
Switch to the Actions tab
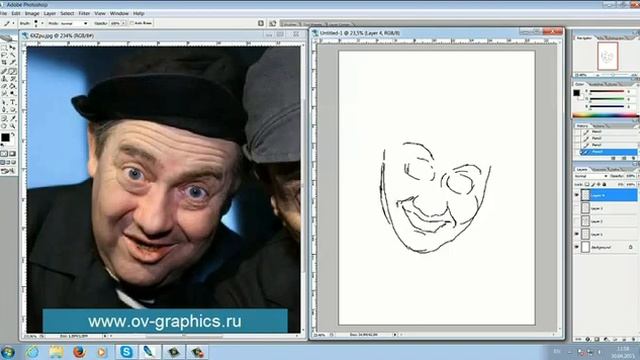[599, 126]
